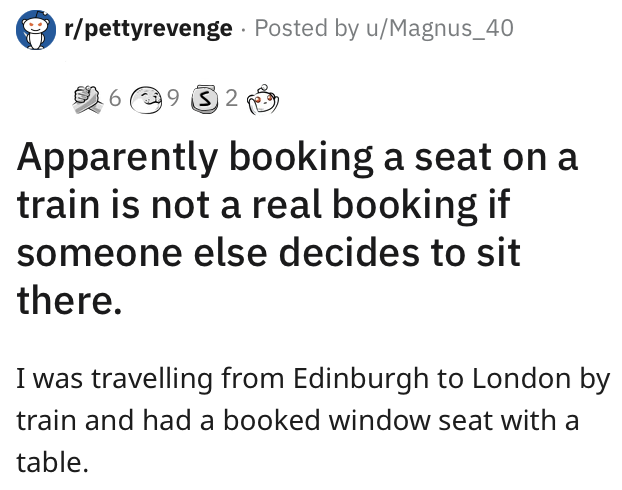
Task: Click the Silver award icon
Action: point(204,98)
